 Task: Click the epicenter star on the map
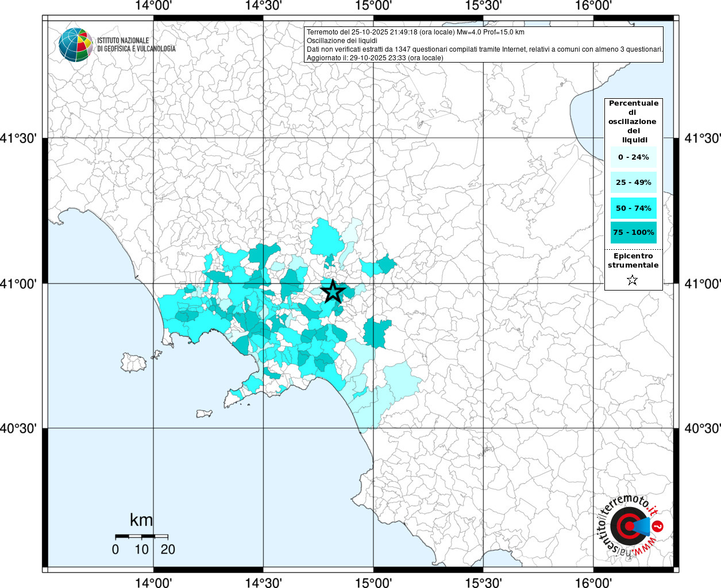click(333, 292)
